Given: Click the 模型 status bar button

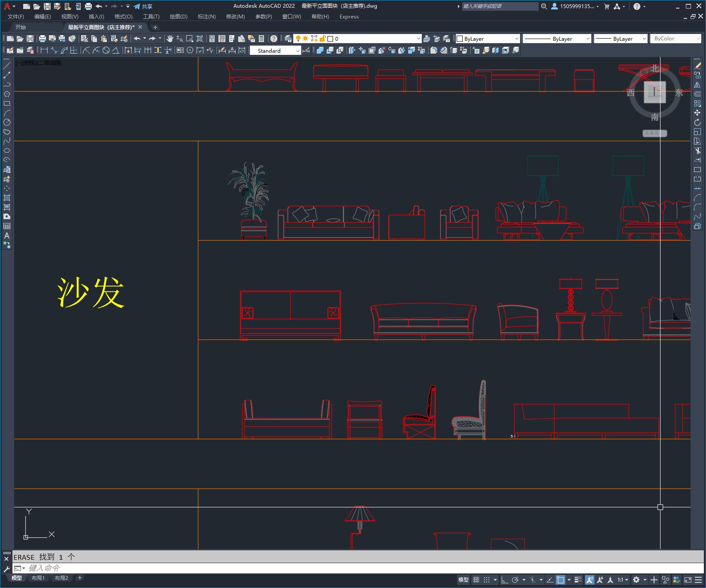Looking at the screenshot, I should click(464, 580).
